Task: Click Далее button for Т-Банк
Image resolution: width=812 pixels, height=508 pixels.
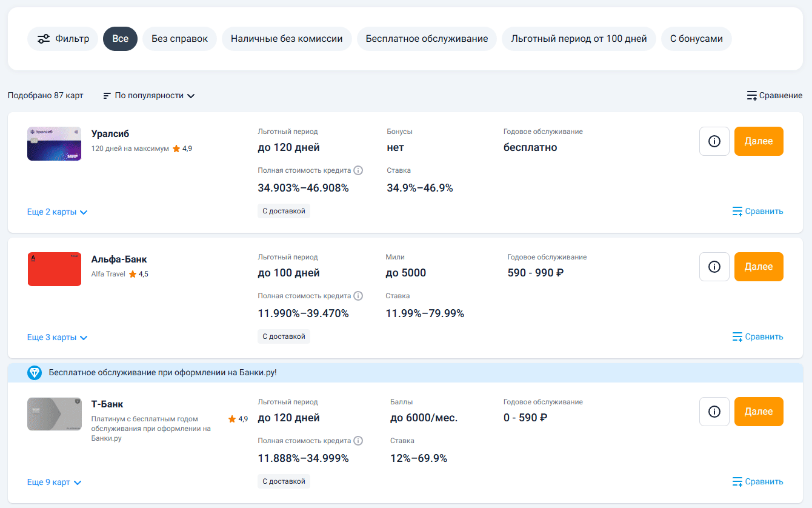Action: [x=759, y=412]
